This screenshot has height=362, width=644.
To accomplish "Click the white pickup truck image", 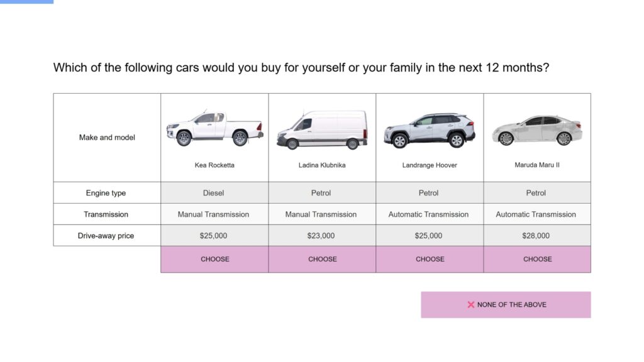I will pyautogui.click(x=215, y=128).
